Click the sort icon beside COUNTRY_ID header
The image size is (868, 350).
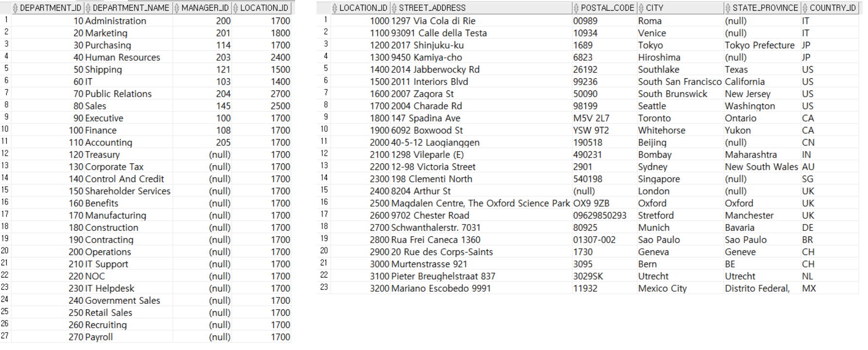[805, 8]
